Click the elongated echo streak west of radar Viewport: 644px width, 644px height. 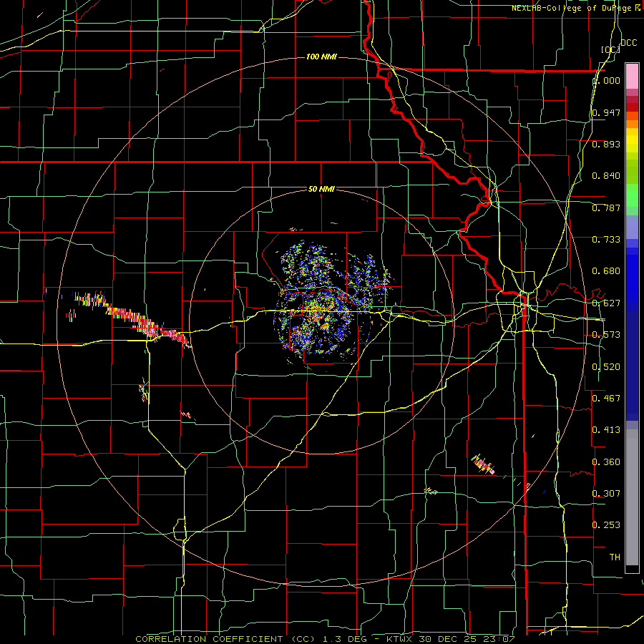pyautogui.click(x=132, y=318)
